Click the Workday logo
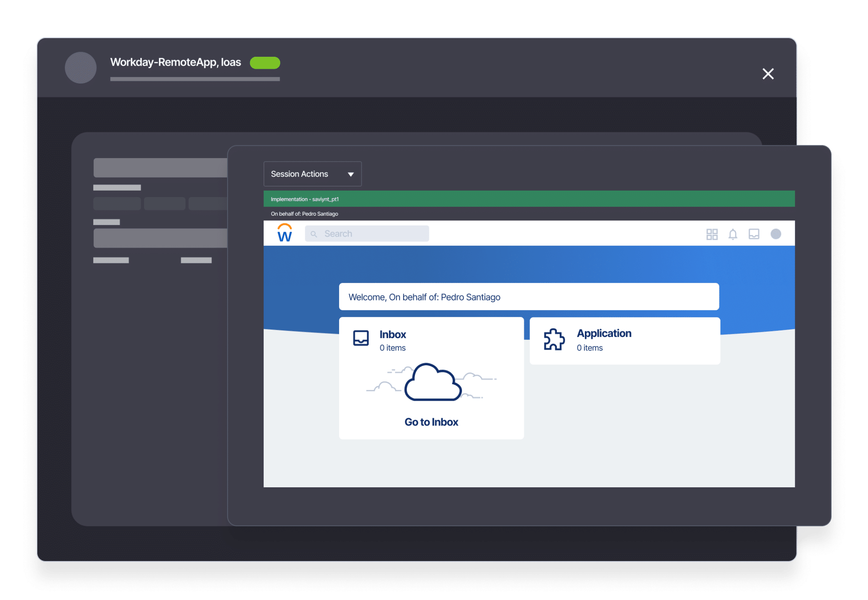 coord(284,233)
